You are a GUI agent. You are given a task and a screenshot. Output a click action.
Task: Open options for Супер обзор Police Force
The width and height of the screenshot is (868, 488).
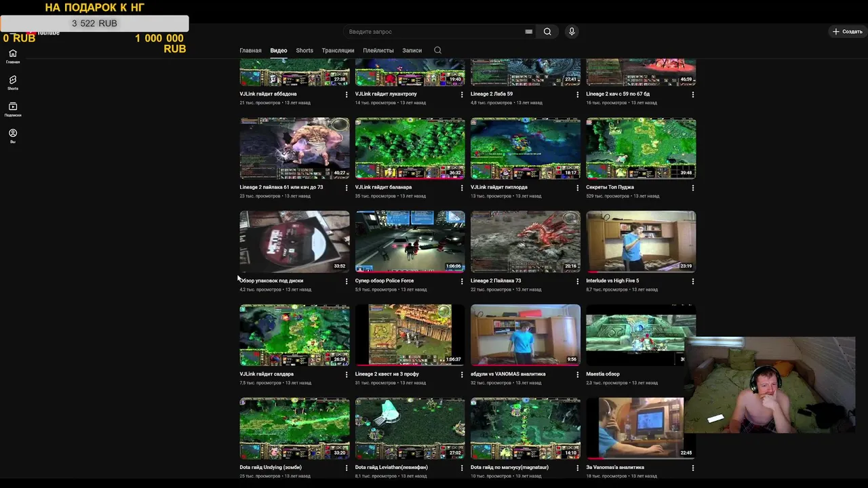(462, 281)
